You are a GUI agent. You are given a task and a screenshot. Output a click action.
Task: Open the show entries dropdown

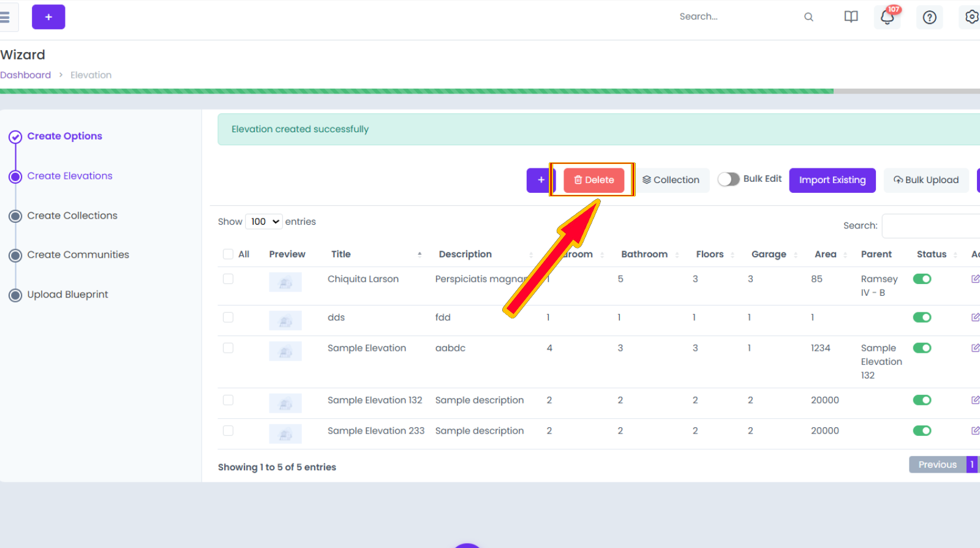pyautogui.click(x=264, y=222)
